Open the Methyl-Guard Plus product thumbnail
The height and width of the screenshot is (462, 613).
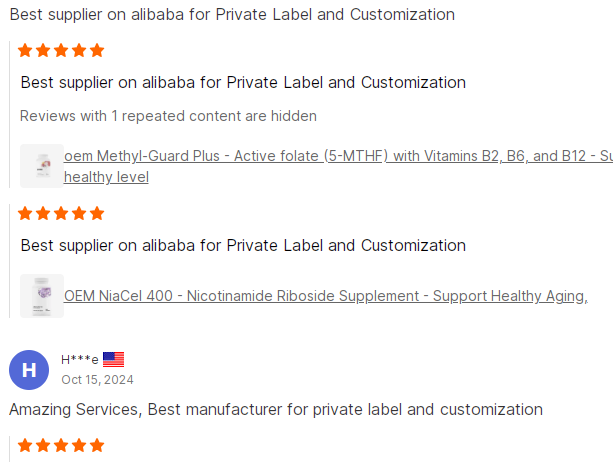click(x=42, y=166)
